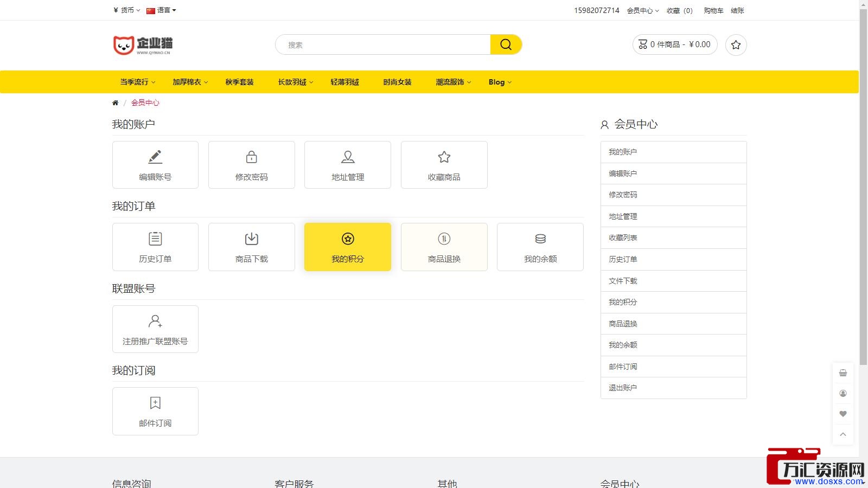Click into the 搜索 search field
Viewport: 868px width, 488px height.
coord(382,44)
